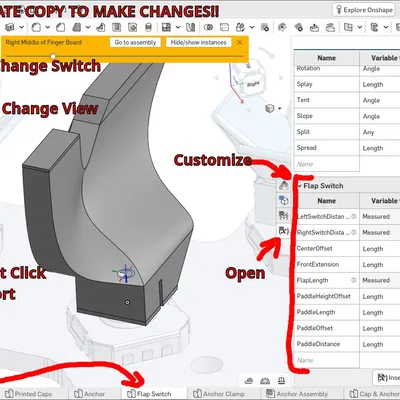Open the Cap & Anchor tab
The width and height of the screenshot is (400, 400).
click(x=375, y=394)
